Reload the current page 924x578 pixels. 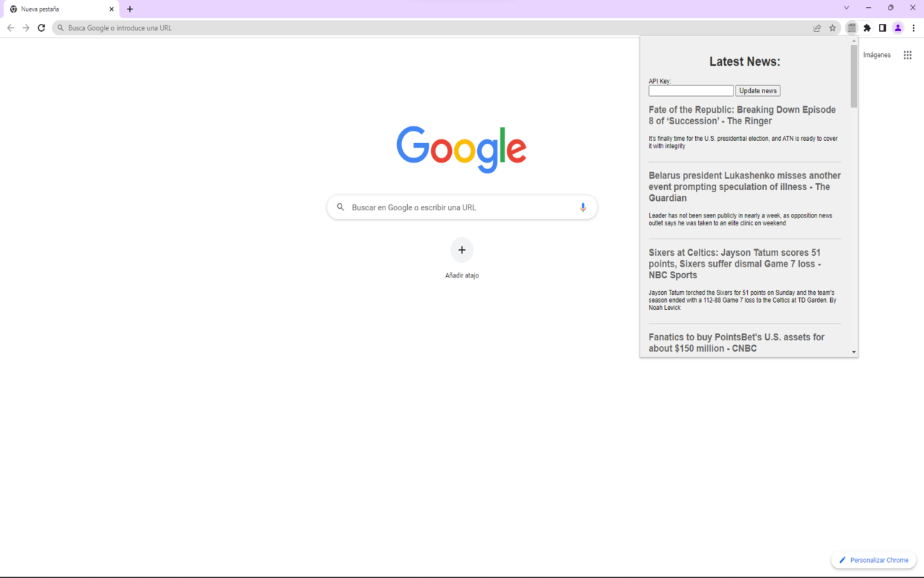pyautogui.click(x=41, y=28)
